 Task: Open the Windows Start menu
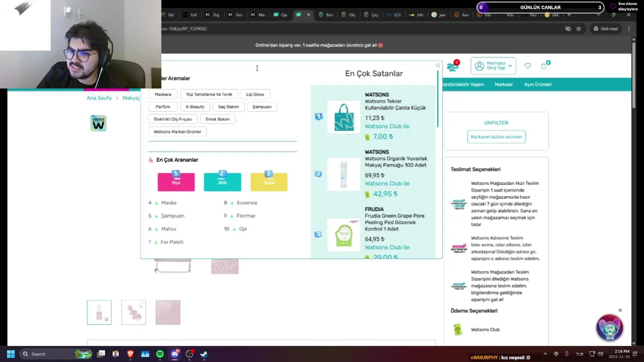coord(11,354)
